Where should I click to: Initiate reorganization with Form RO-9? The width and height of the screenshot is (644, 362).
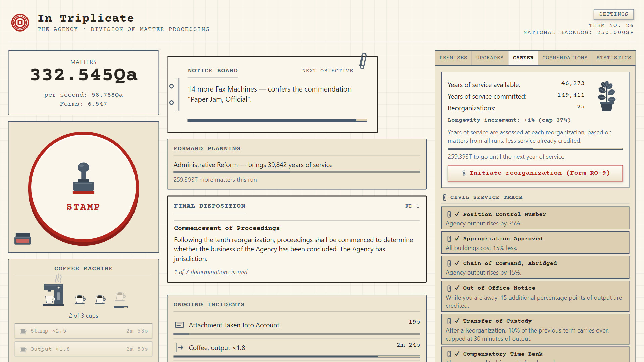[535, 173]
